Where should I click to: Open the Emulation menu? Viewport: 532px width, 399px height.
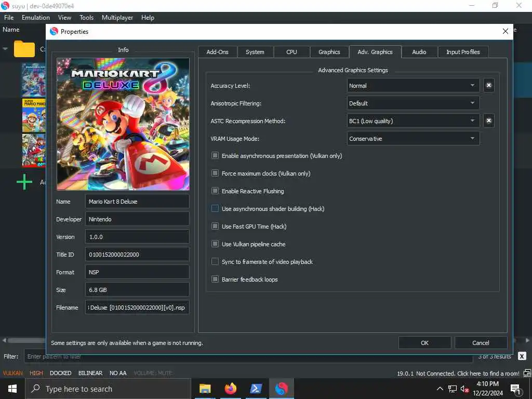pyautogui.click(x=36, y=18)
